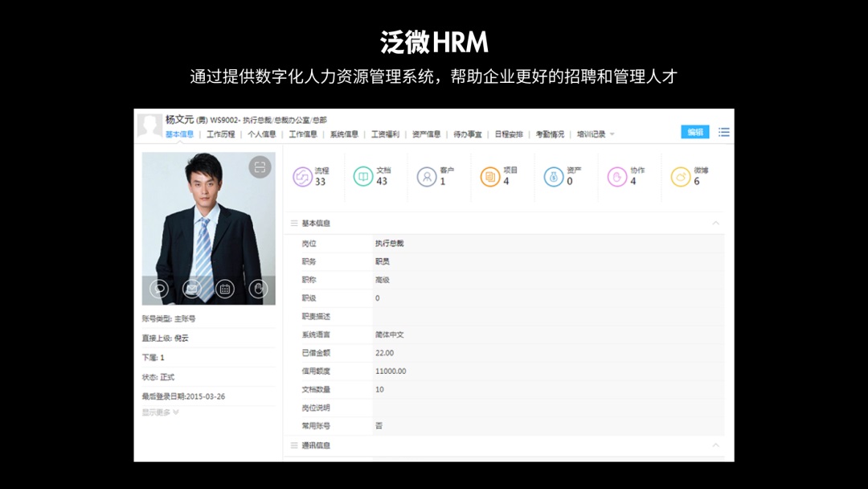Click the chat bubble icon on photo
Viewport: 868px width, 489px height.
159,289
